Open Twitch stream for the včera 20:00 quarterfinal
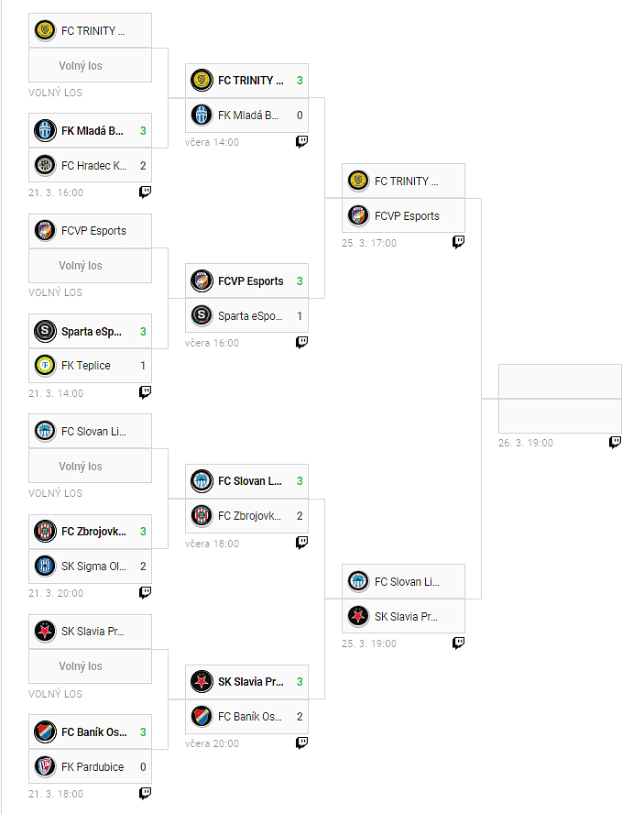 tap(301, 742)
